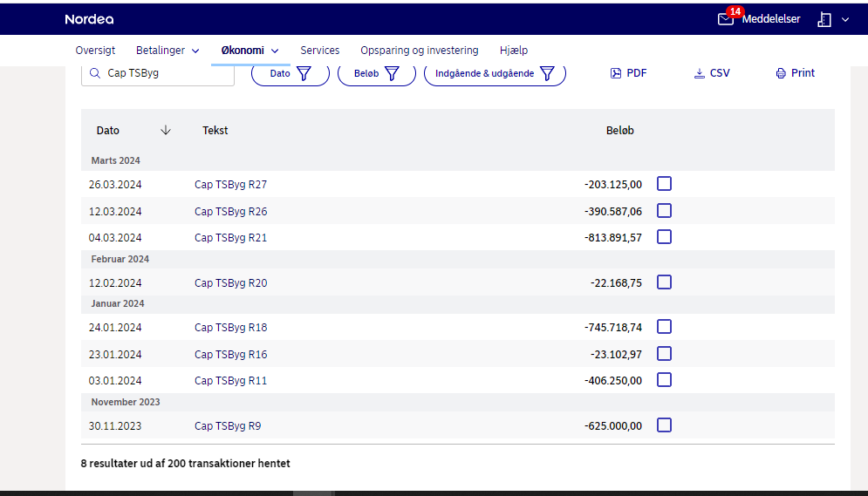Open transaction Cap TSByg R20
The width and height of the screenshot is (868, 496).
[x=230, y=283]
